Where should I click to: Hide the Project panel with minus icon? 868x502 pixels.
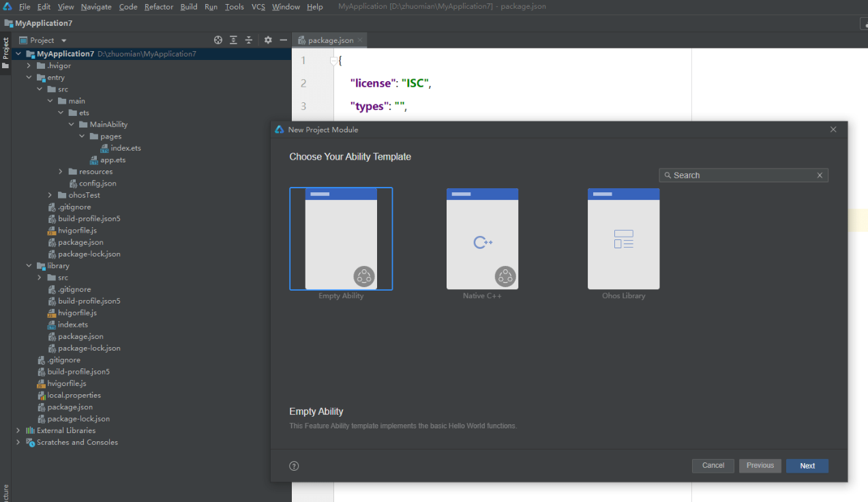pyautogui.click(x=284, y=40)
